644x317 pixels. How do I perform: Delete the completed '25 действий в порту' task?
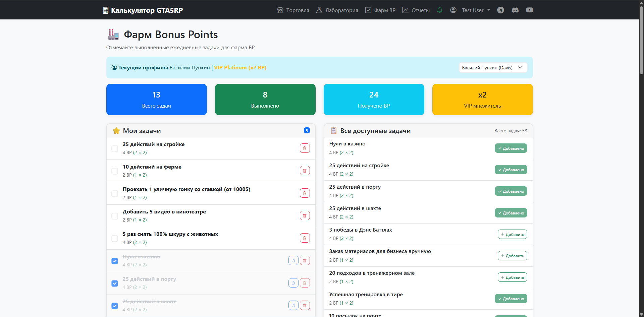305,283
